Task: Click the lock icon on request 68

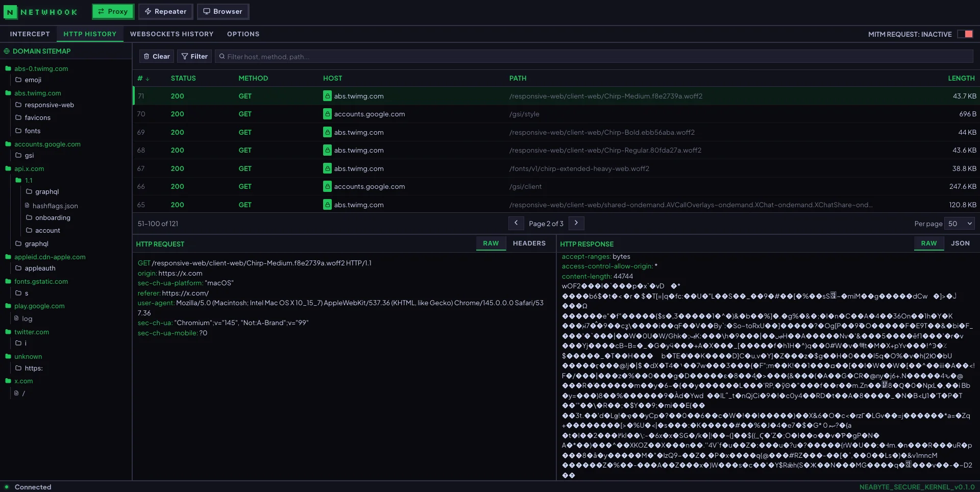Action: click(x=327, y=150)
